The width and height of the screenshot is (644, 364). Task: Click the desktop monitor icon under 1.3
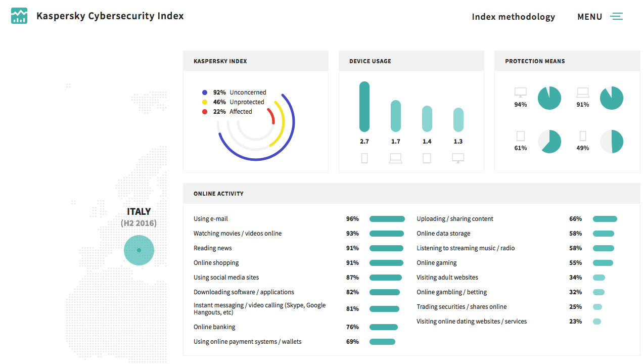coord(458,159)
